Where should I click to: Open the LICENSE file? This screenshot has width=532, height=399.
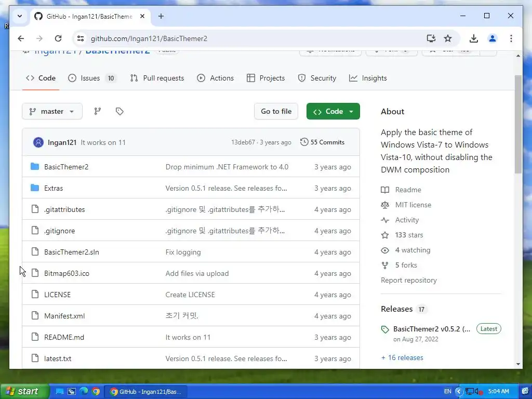click(57, 295)
